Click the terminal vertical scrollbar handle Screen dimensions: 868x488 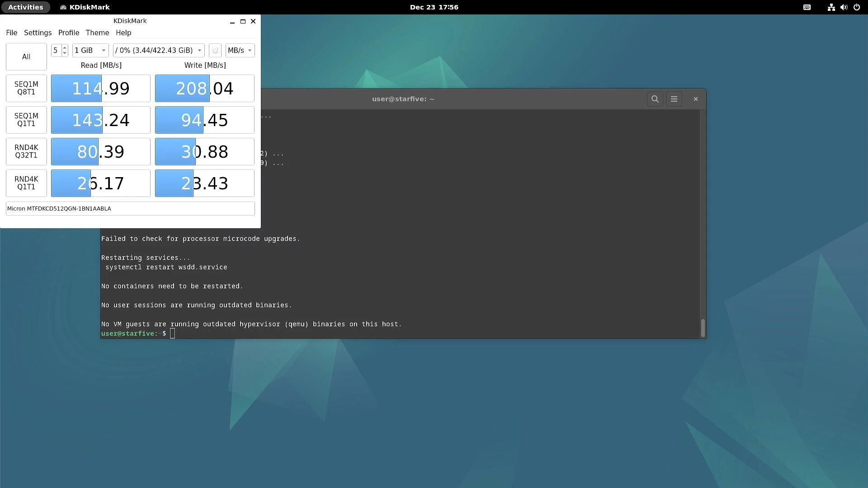click(x=703, y=328)
